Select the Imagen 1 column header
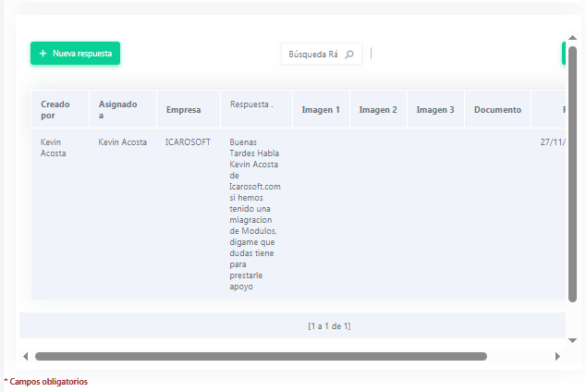The width and height of the screenshot is (586, 392). (321, 110)
